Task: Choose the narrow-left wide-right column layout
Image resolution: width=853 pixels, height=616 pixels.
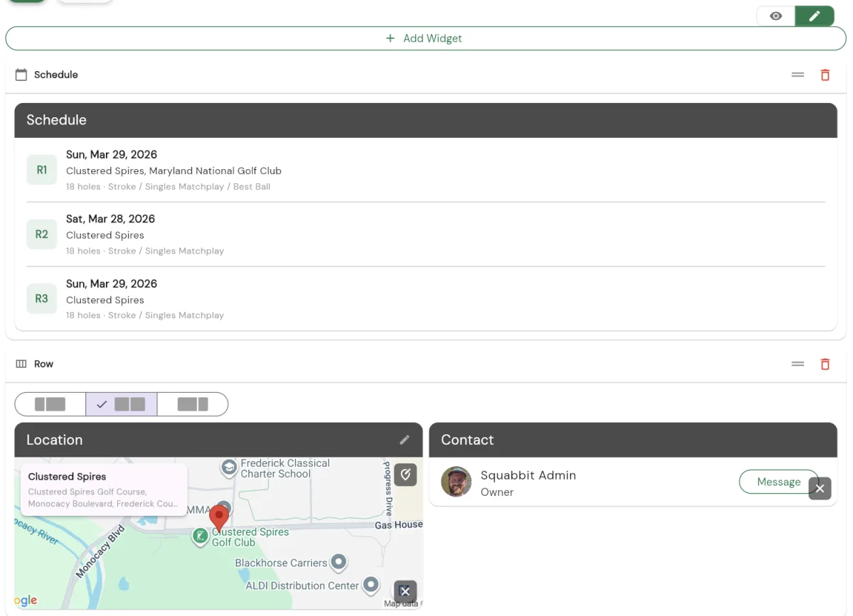Action: tap(50, 404)
